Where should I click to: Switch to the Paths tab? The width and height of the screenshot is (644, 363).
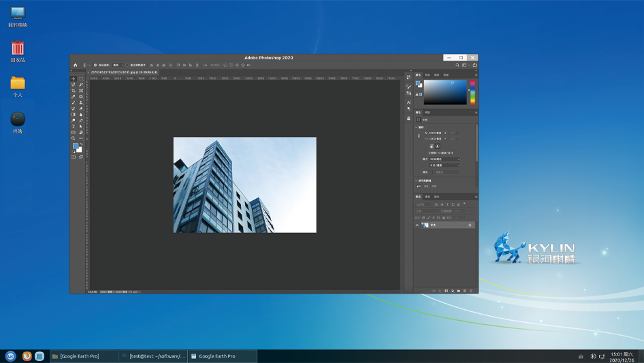click(x=436, y=197)
